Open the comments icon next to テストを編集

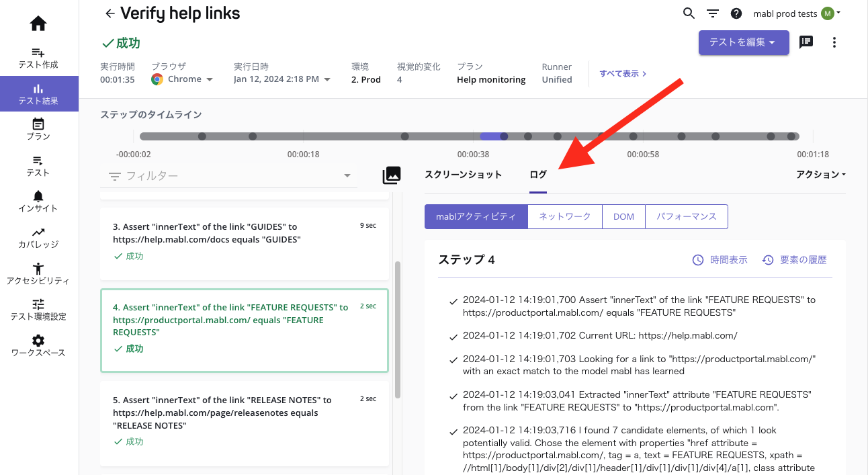coord(806,42)
